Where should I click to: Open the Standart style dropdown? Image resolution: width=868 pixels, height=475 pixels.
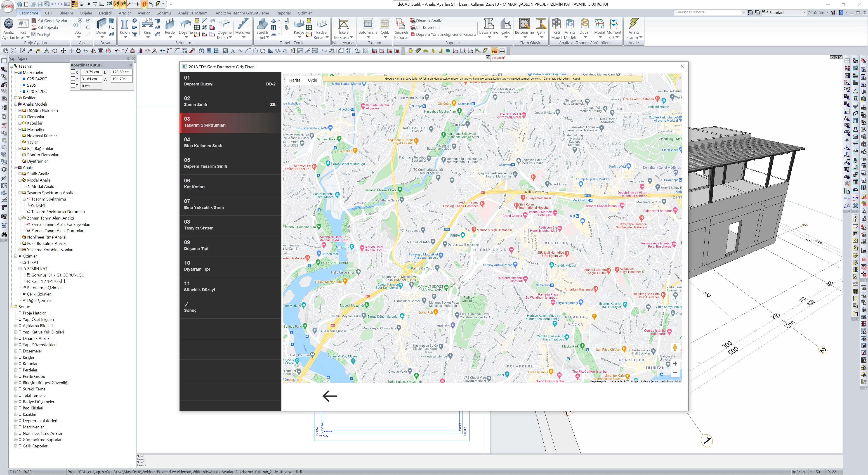pos(804,12)
